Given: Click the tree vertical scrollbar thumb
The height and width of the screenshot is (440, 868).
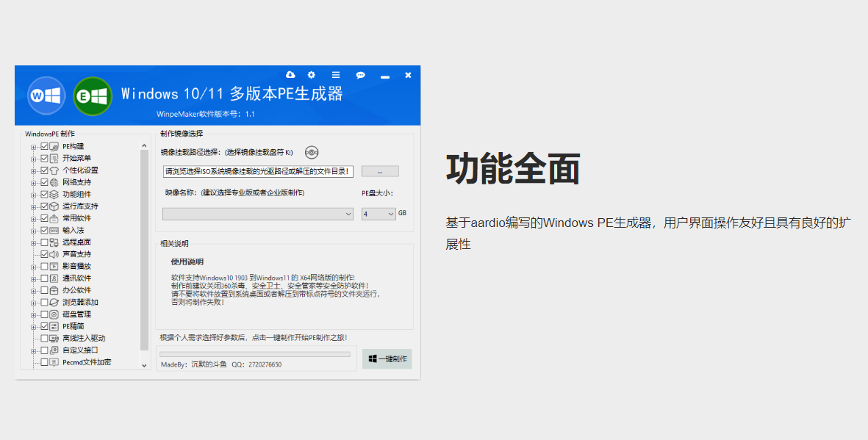Looking at the screenshot, I should tap(145, 250).
